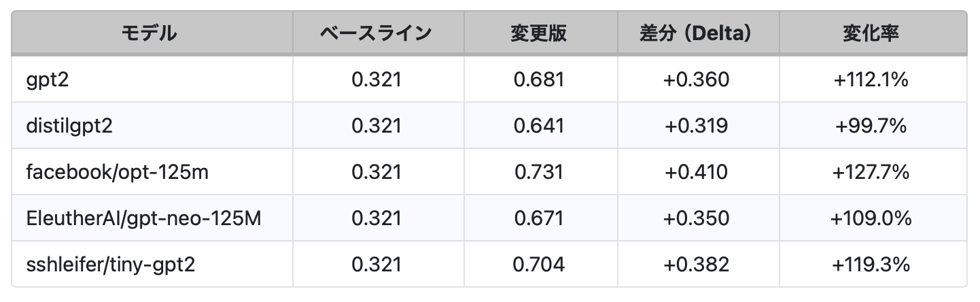
Task: Click the 0.641 value for distilgpt2
Action: point(539,126)
